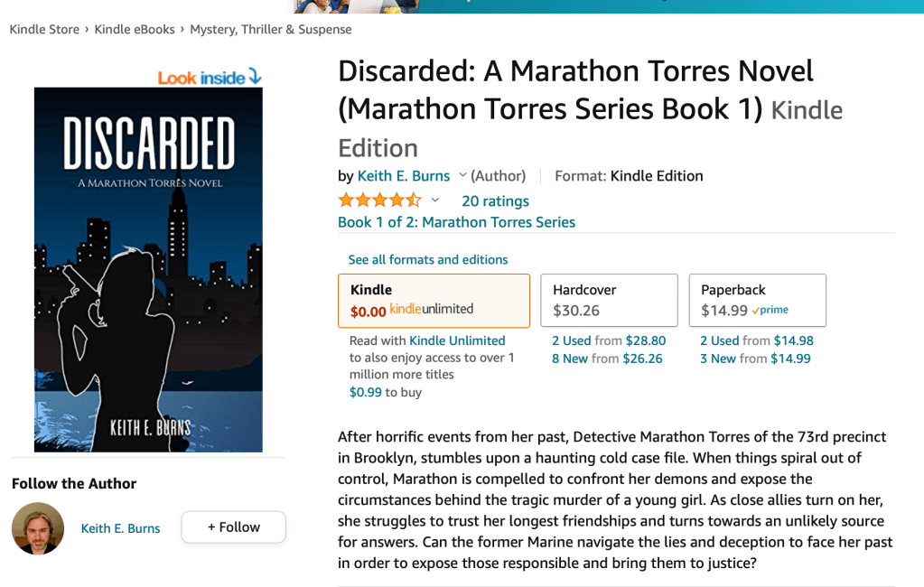Viewport: 924px width, 587px height.
Task: Click the Look inside arrow icon
Action: [x=254, y=77]
